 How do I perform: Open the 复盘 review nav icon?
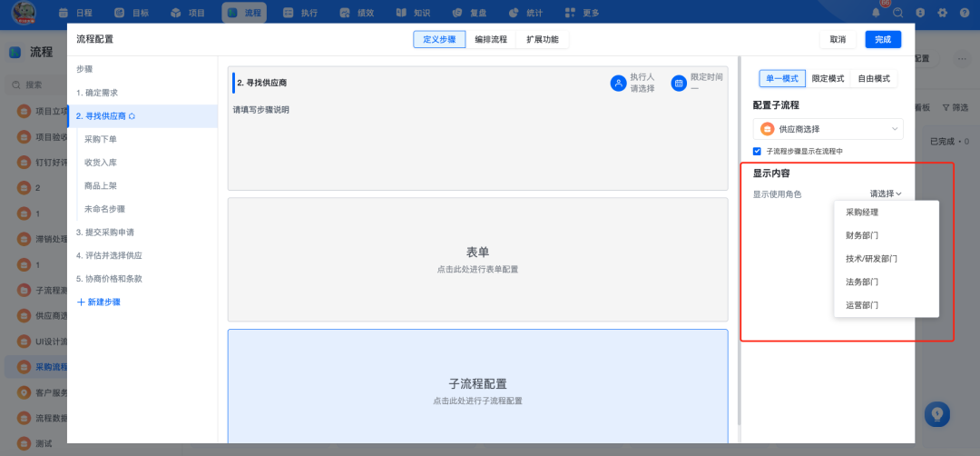456,13
